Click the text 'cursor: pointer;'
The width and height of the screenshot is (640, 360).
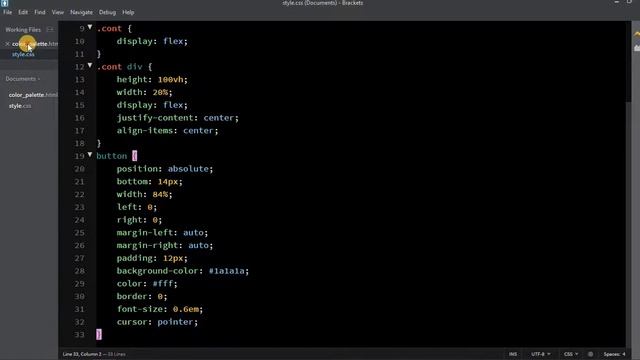(157, 322)
